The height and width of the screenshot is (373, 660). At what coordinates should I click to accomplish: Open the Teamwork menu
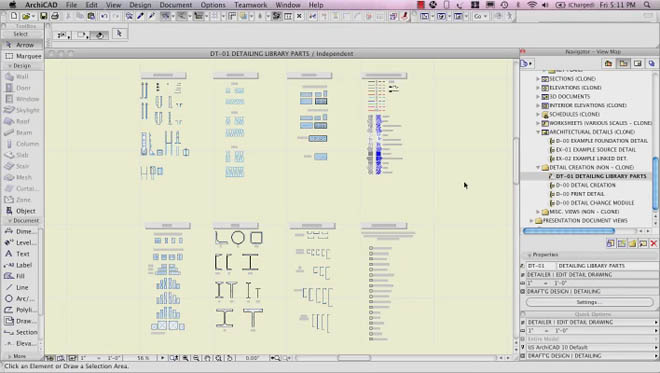250,5
